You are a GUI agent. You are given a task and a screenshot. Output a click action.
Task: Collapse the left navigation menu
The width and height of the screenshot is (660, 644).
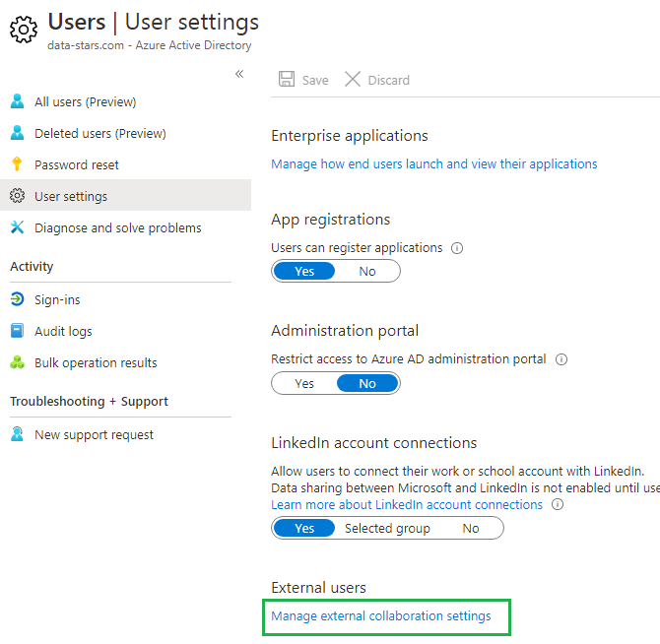(x=239, y=74)
